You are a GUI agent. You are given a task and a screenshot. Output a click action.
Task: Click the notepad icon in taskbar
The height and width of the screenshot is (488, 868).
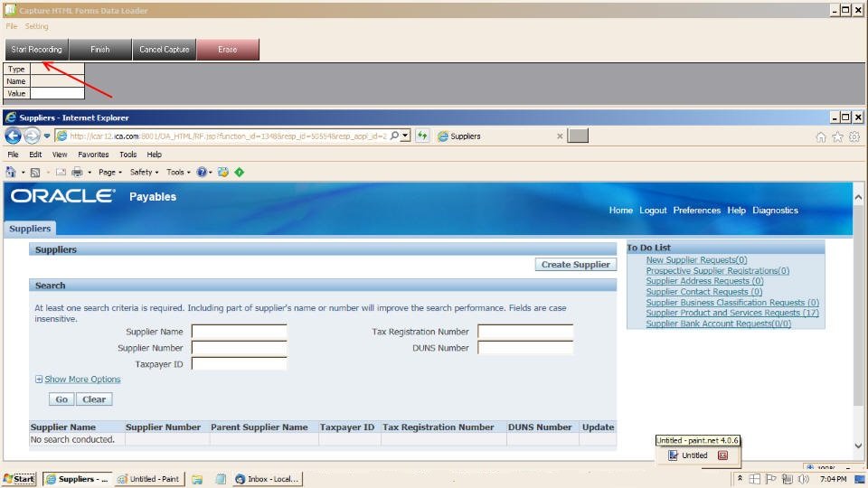[x=221, y=479]
